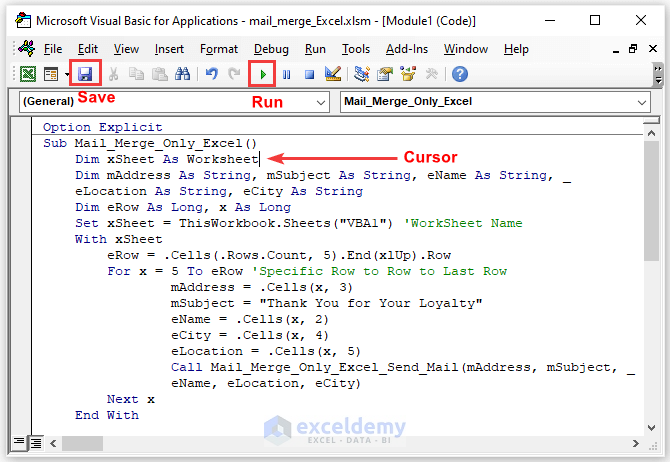Click the Copy icon in toolbar
Viewport: 670px width, 462px height.
pos(136,74)
